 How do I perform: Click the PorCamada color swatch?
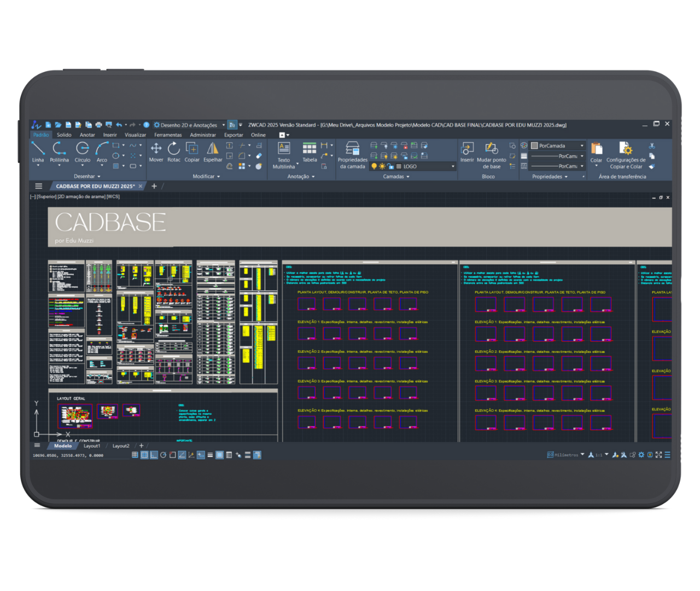tap(534, 146)
